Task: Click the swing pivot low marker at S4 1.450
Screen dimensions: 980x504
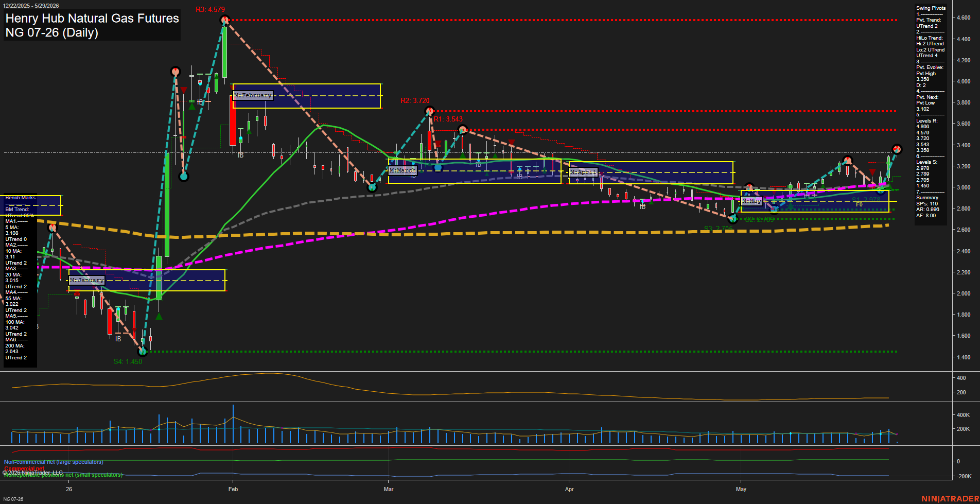Action: point(143,352)
